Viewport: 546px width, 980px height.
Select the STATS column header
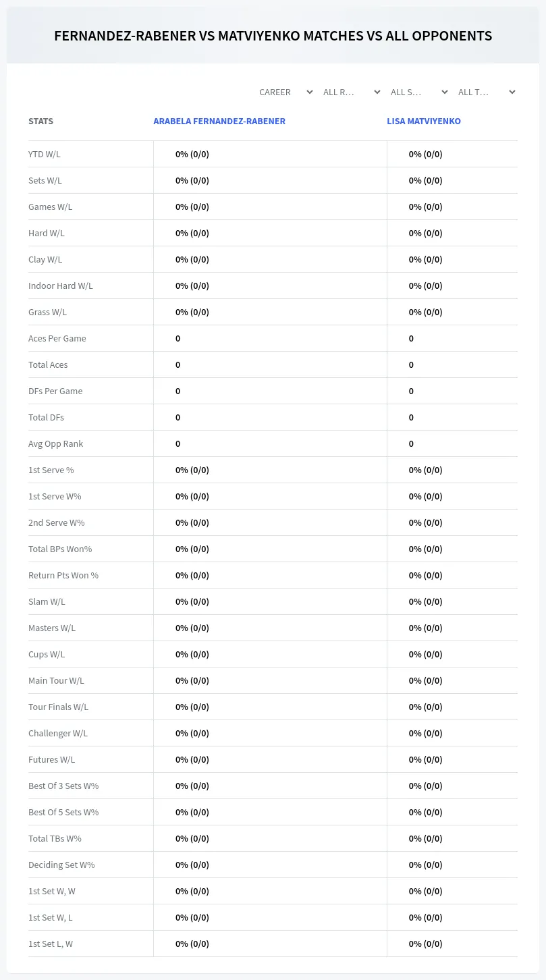pos(40,121)
